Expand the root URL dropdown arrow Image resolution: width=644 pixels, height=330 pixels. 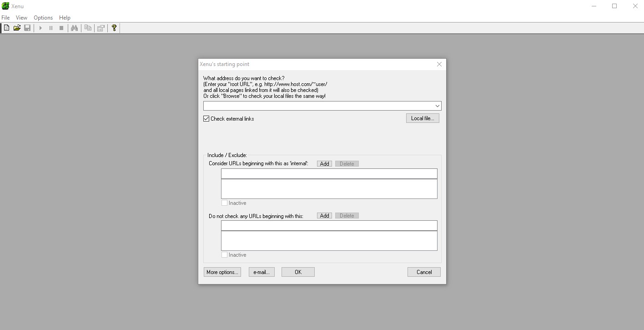(x=437, y=106)
